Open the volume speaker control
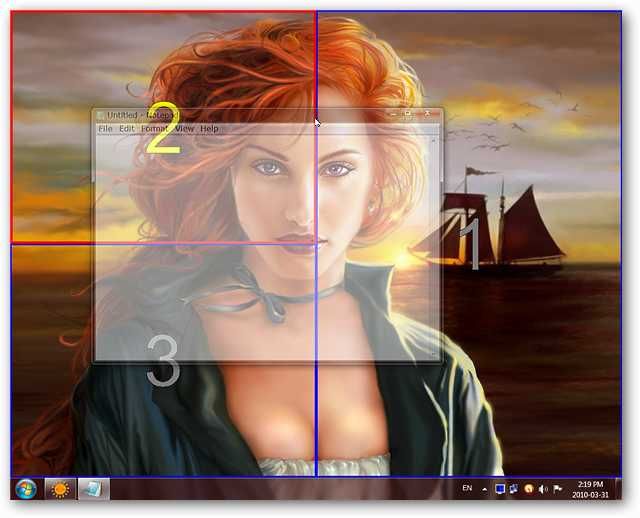Image resolution: width=640 pixels, height=518 pixels. pos(543,489)
